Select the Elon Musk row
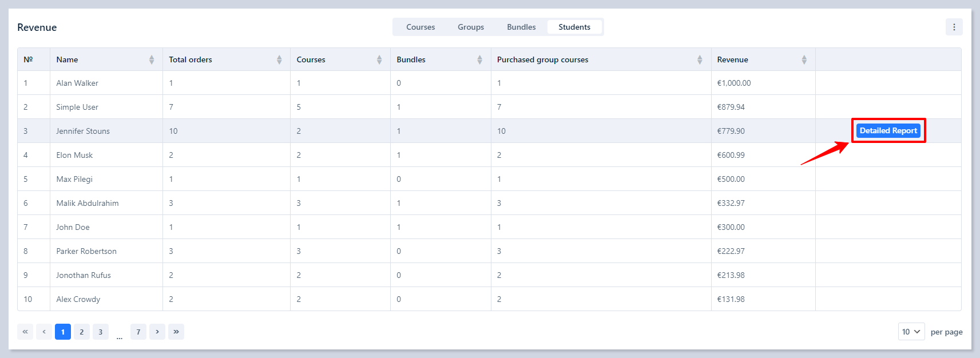 (x=74, y=155)
